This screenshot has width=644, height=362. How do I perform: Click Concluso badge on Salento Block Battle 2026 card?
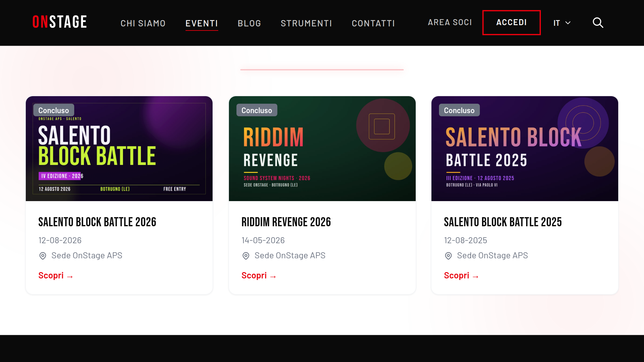click(54, 110)
